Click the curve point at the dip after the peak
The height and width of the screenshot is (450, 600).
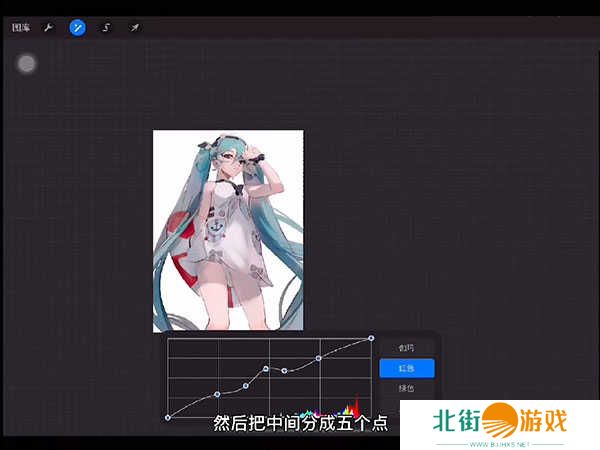pyautogui.click(x=285, y=371)
